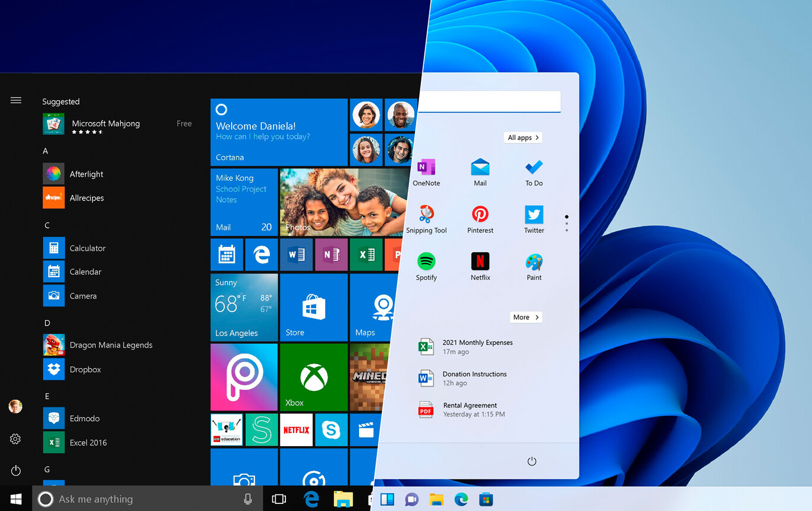Open Excel 2016 in the app list
The height and width of the screenshot is (511, 812).
pos(75,443)
